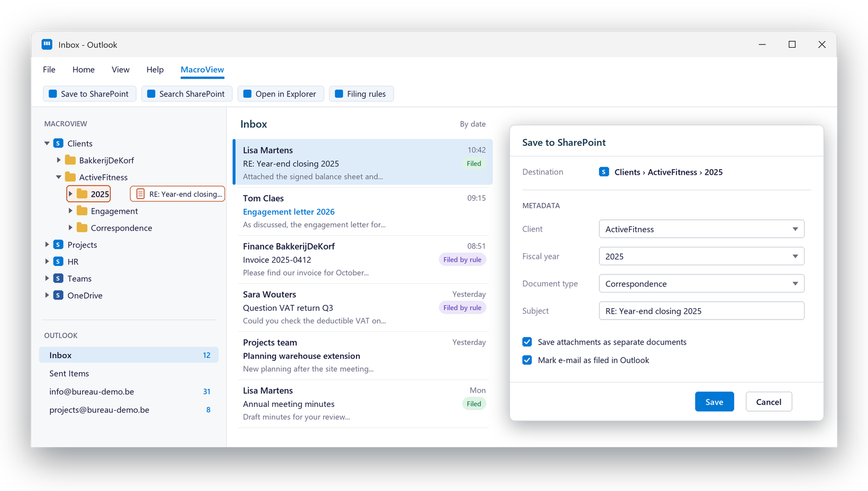
Task: Collapse the Clients tree node
Action: 47,143
